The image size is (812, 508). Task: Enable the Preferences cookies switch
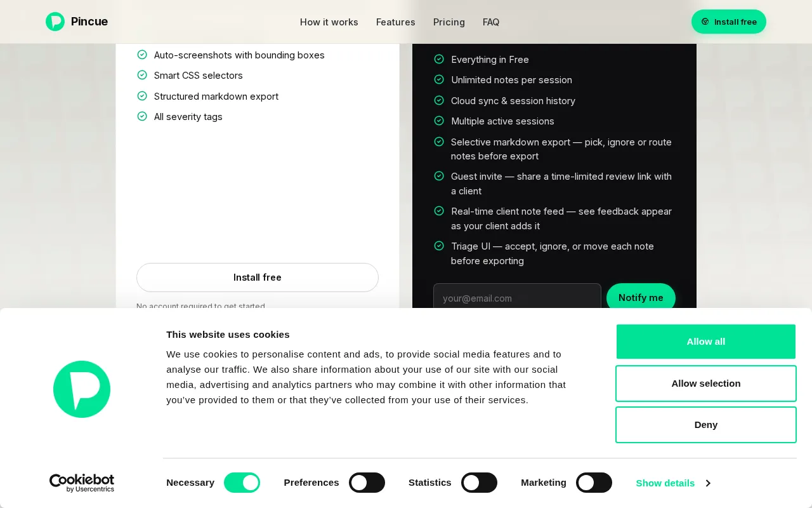[367, 483]
